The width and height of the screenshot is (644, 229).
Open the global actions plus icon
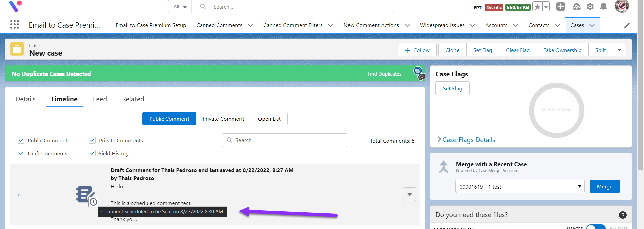click(560, 6)
